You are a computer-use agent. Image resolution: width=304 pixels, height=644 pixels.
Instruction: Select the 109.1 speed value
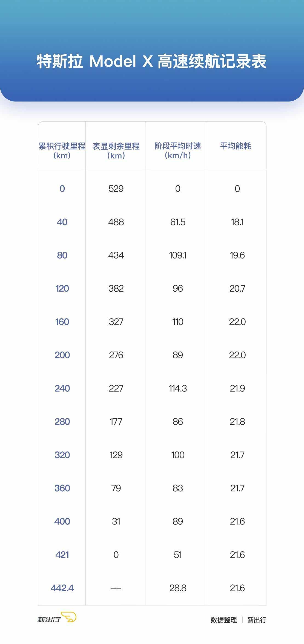pyautogui.click(x=178, y=255)
